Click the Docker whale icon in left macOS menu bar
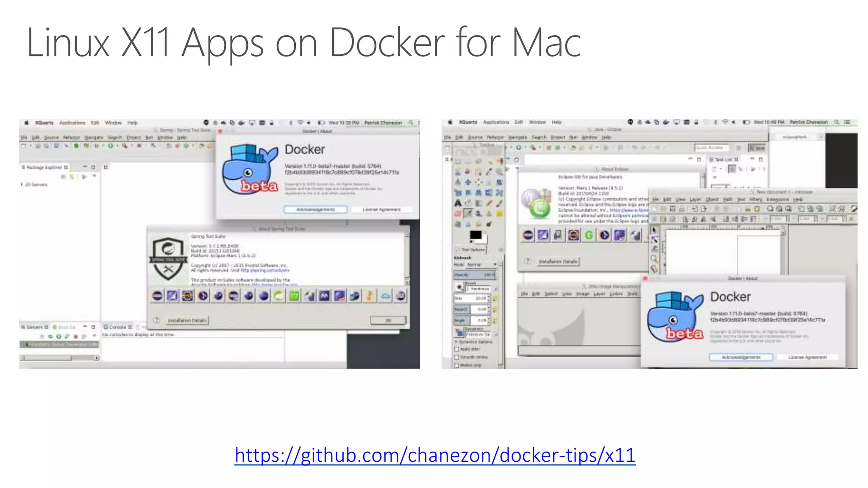 click(241, 123)
